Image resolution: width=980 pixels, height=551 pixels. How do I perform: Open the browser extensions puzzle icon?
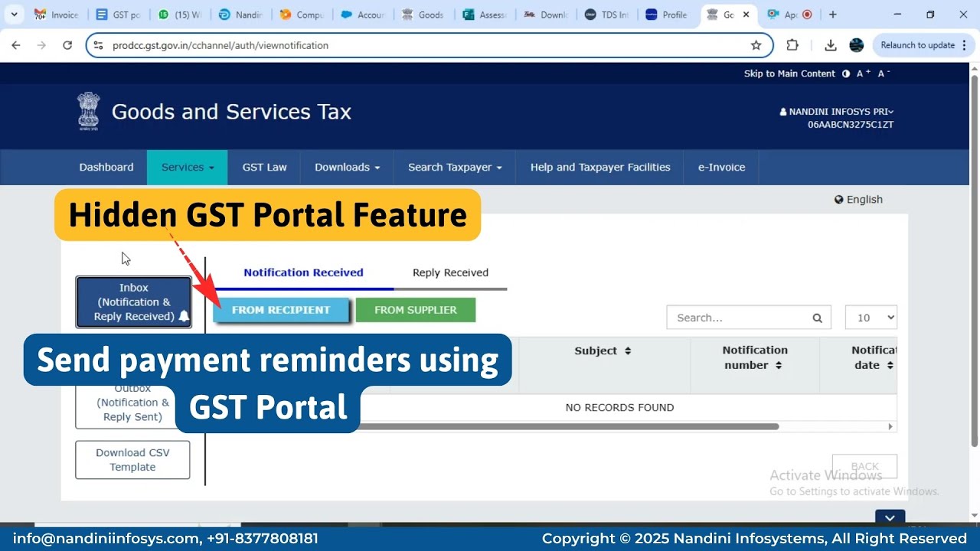coord(792,45)
